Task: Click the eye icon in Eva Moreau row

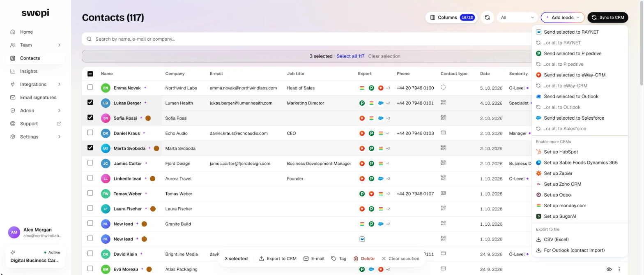Action: pyautogui.click(x=609, y=269)
